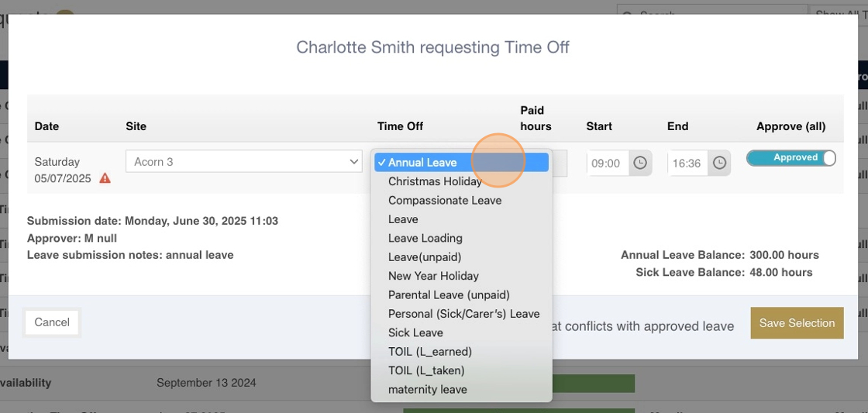Select Annual Leave in the dropdown list
The height and width of the screenshot is (413, 868).
tap(461, 163)
